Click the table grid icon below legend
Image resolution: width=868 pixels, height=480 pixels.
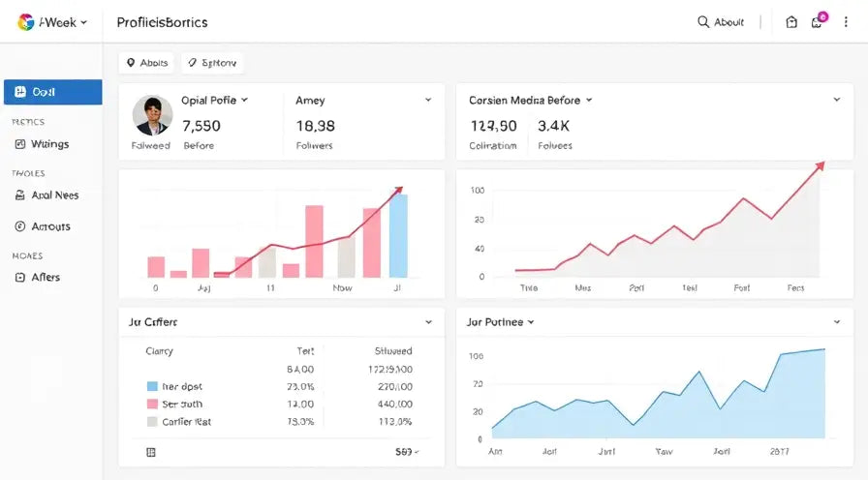click(x=150, y=452)
